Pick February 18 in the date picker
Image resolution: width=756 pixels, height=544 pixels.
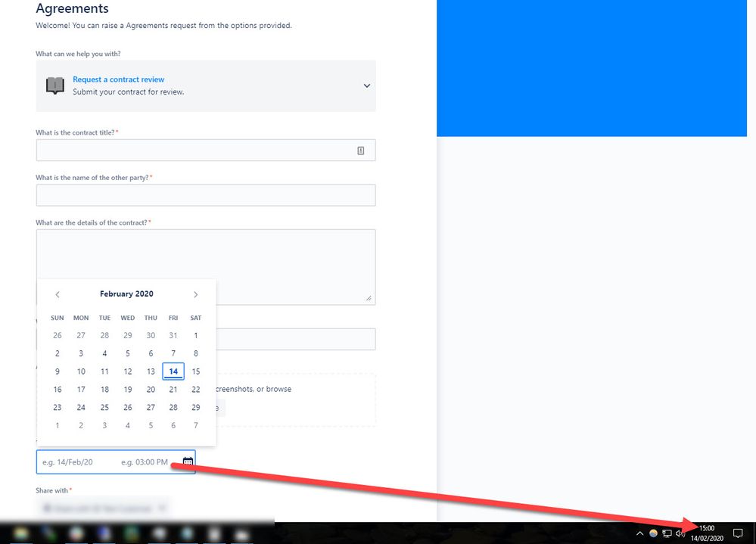coord(104,390)
